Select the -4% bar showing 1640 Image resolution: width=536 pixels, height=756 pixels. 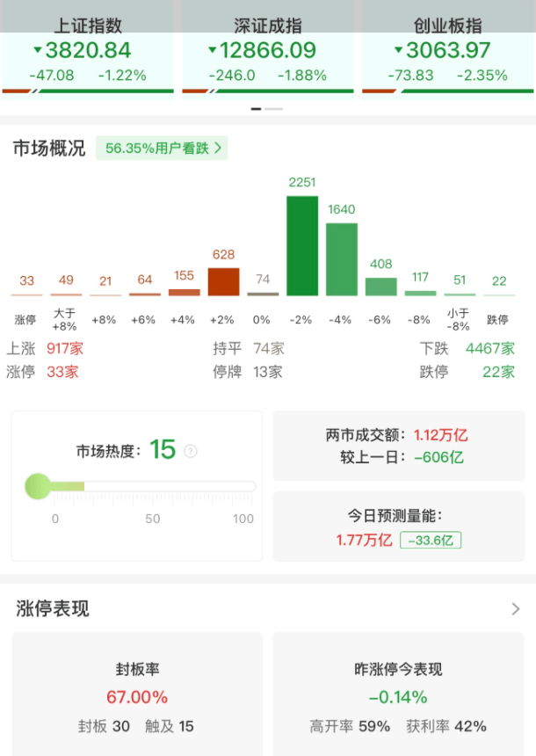(342, 258)
